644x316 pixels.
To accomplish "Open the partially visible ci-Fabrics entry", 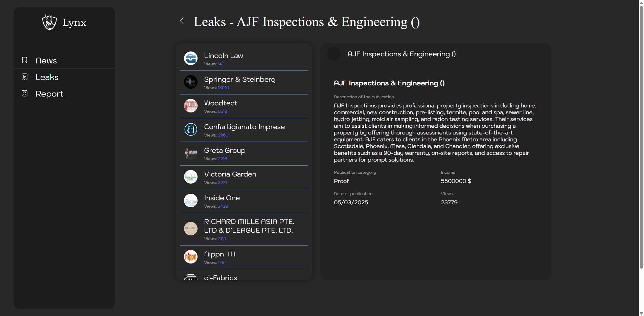I will (x=221, y=277).
